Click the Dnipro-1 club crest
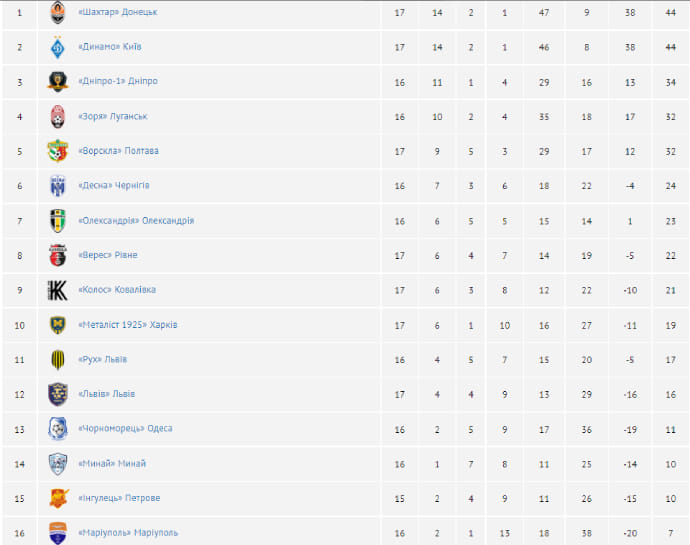 pyautogui.click(x=58, y=82)
